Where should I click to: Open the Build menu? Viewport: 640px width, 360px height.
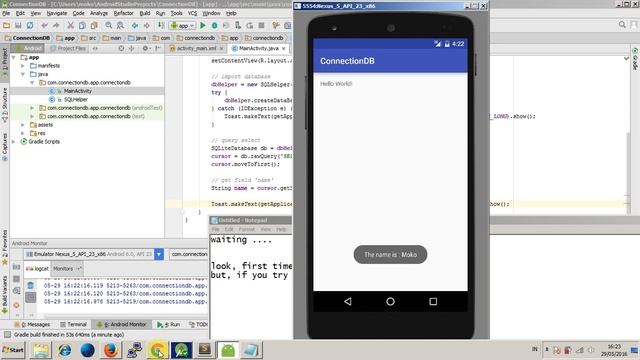144,13
